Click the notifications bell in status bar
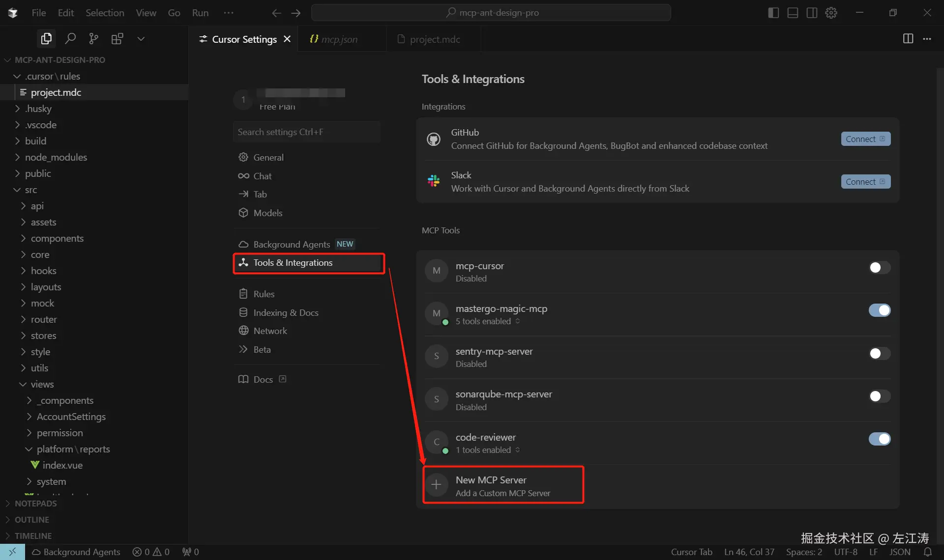Image resolution: width=944 pixels, height=560 pixels. (927, 552)
